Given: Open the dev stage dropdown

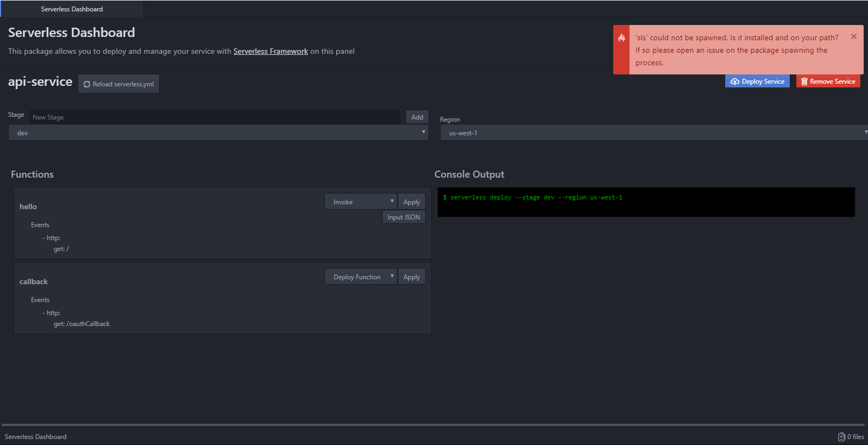Looking at the screenshot, I should pos(218,133).
